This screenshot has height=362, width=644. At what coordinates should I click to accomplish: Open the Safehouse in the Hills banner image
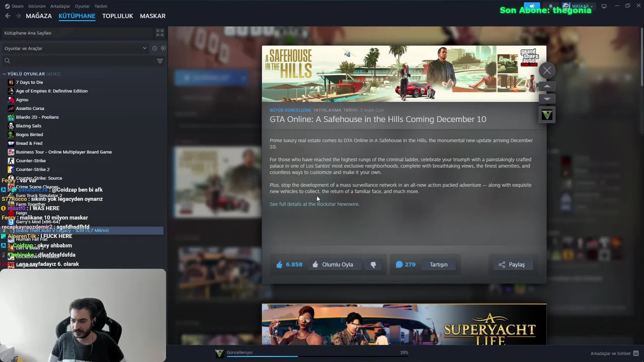[404, 74]
